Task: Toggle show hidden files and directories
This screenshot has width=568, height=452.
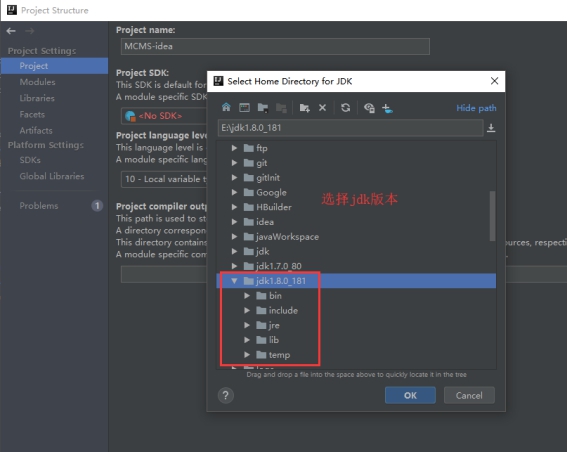Action: pyautogui.click(x=369, y=108)
